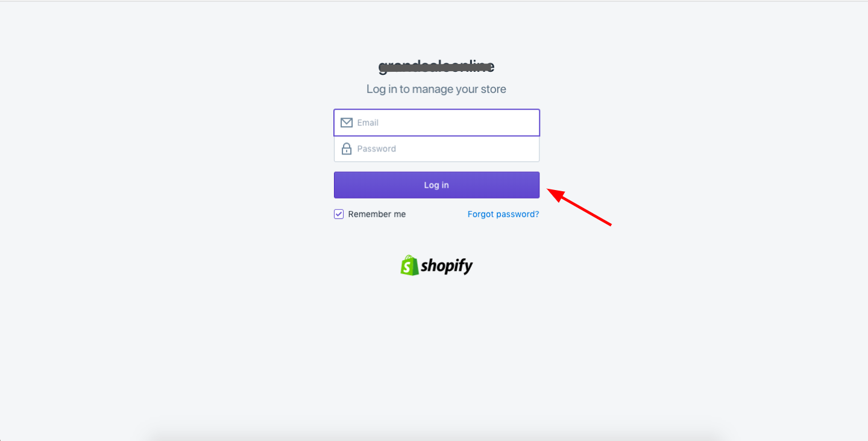Click the Shopify branding below the form

pos(436,265)
